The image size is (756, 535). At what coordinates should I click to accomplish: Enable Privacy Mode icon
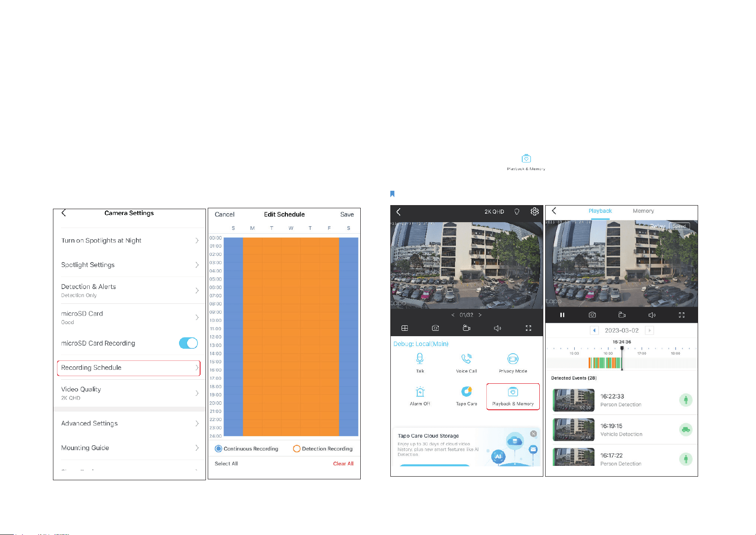pos(513,359)
